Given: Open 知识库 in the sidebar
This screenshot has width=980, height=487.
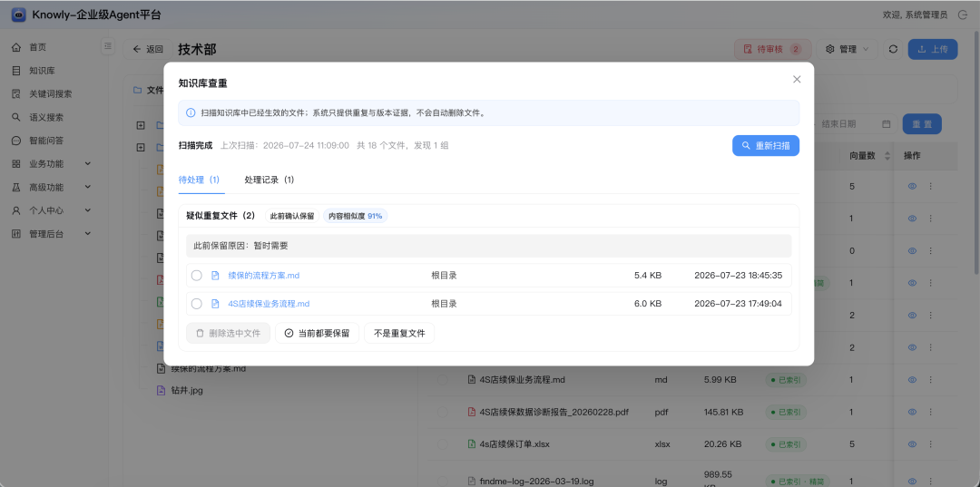Looking at the screenshot, I should click(42, 71).
